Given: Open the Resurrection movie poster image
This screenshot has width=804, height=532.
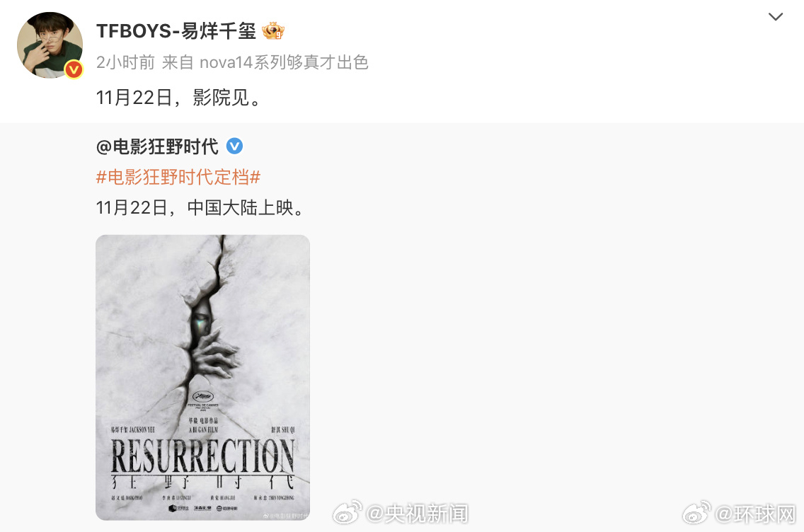Looking at the screenshot, I should point(202,378).
